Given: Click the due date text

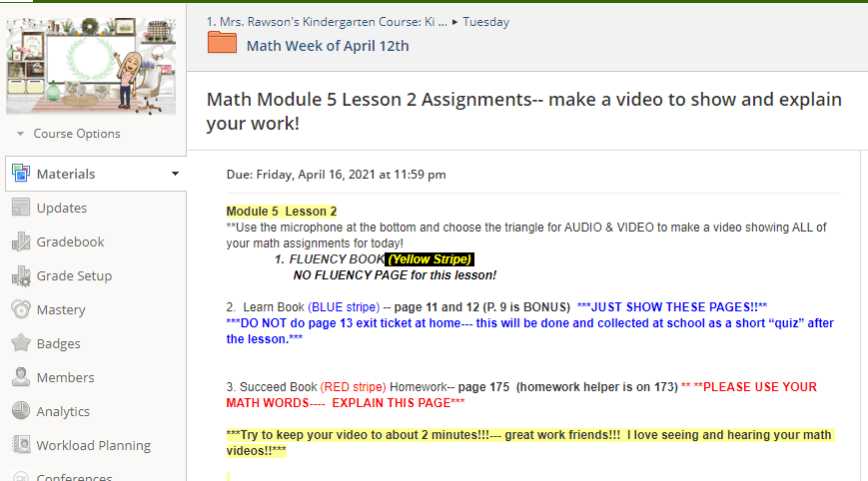Looking at the screenshot, I should tap(336, 175).
